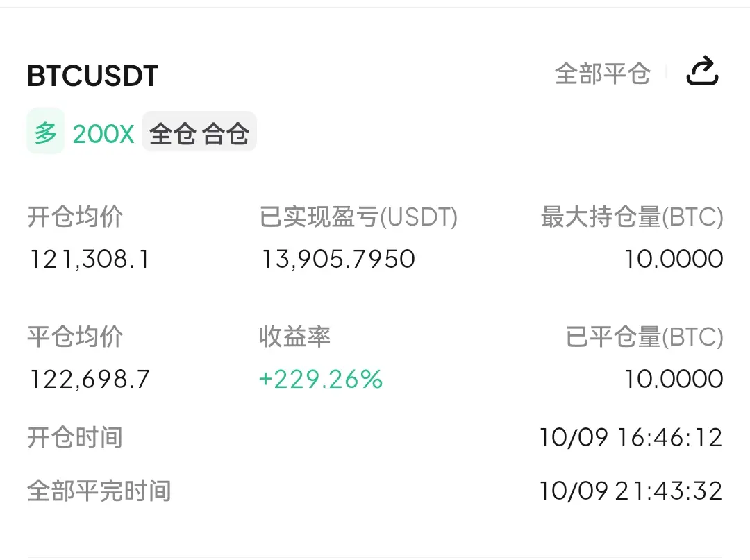
Task: Tap the 全部平仓 close-all button
Action: point(602,74)
